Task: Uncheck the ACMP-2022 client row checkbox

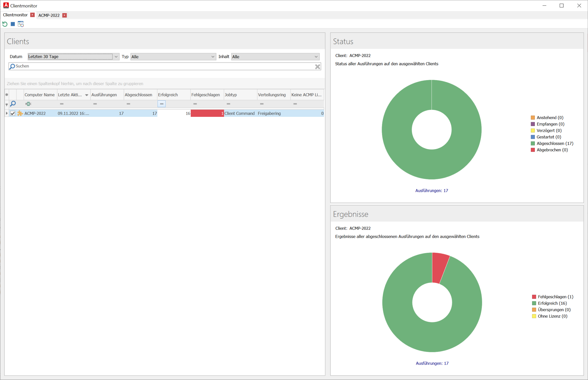Action: (x=13, y=113)
